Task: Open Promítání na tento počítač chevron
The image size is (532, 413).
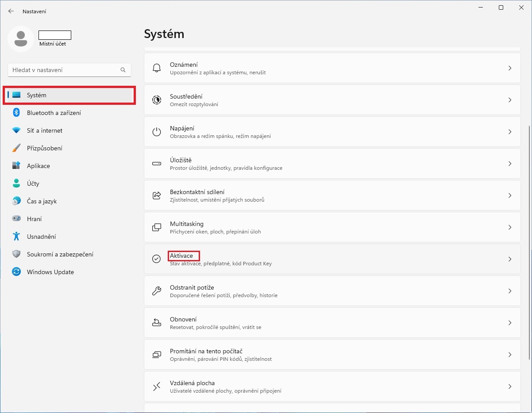Action: coord(510,355)
